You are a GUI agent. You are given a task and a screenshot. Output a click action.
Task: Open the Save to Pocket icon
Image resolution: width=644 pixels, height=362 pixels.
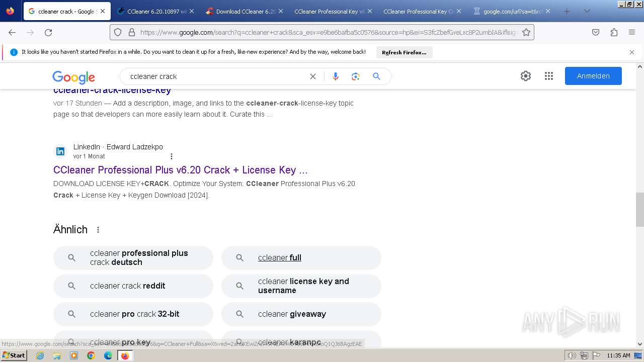(x=596, y=32)
